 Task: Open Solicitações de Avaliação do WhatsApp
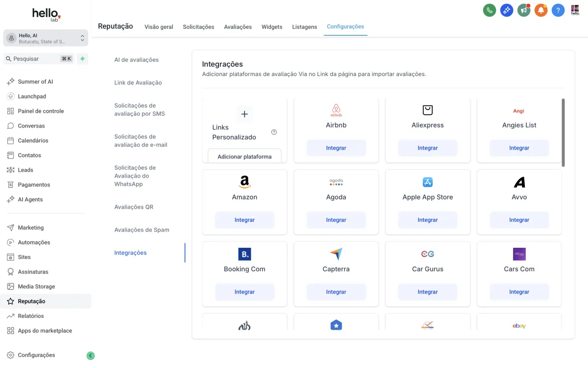[x=135, y=176]
